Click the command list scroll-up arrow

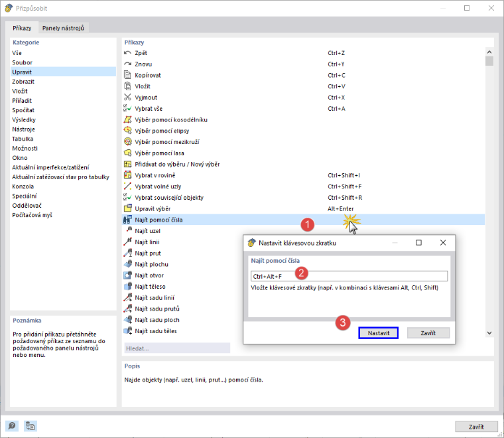pyautogui.click(x=489, y=52)
